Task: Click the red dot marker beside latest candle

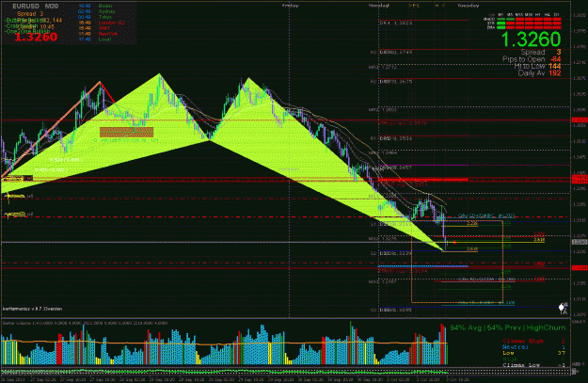Action: pyautogui.click(x=454, y=243)
